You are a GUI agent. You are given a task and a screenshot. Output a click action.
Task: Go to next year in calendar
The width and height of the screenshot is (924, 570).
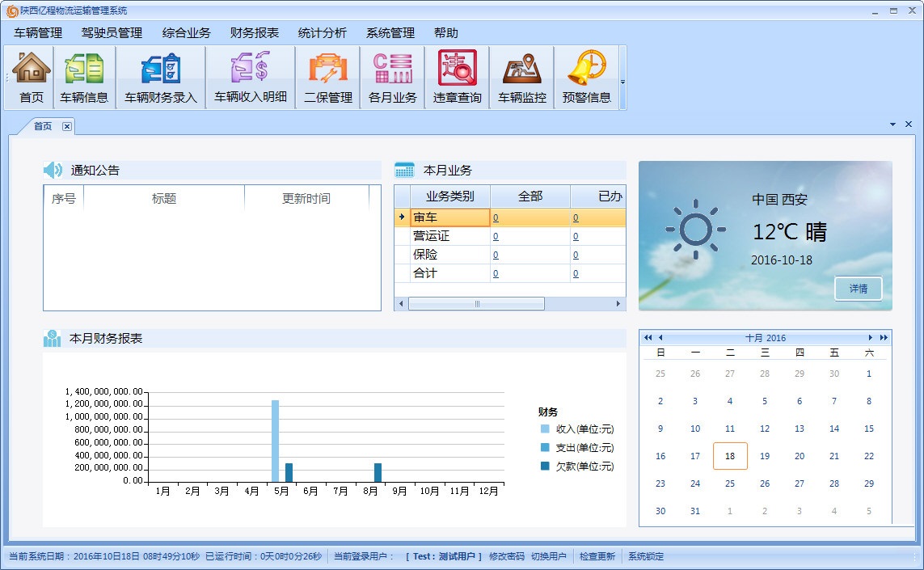point(884,338)
